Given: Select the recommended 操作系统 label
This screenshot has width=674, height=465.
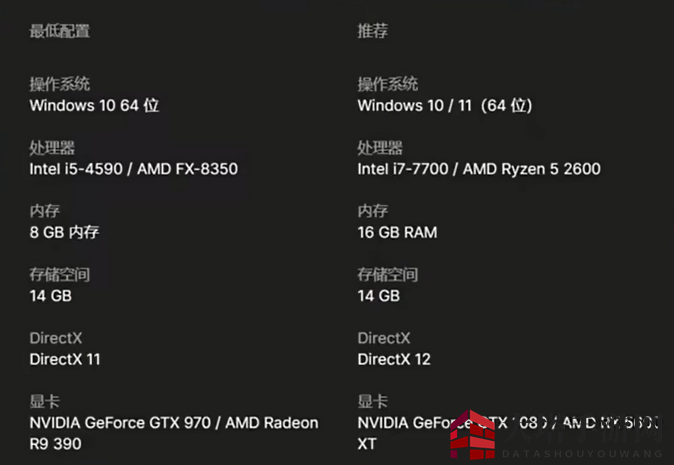Looking at the screenshot, I should click(x=388, y=84).
